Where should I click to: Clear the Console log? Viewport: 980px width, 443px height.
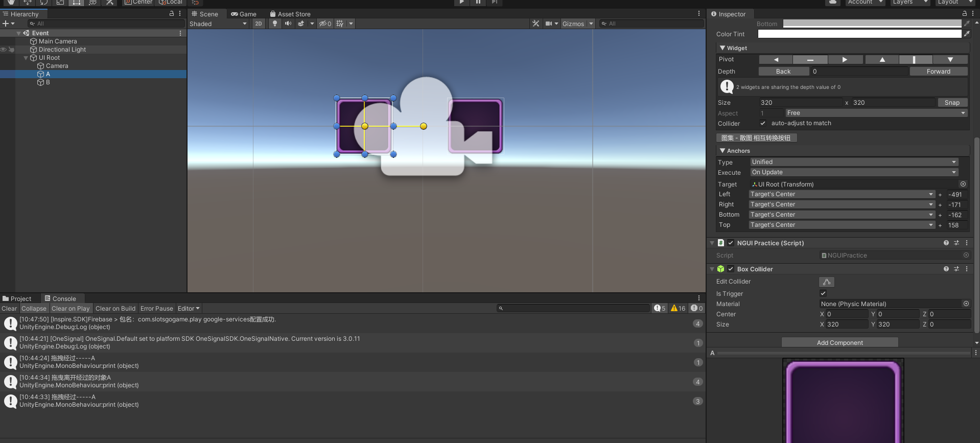[x=9, y=309]
